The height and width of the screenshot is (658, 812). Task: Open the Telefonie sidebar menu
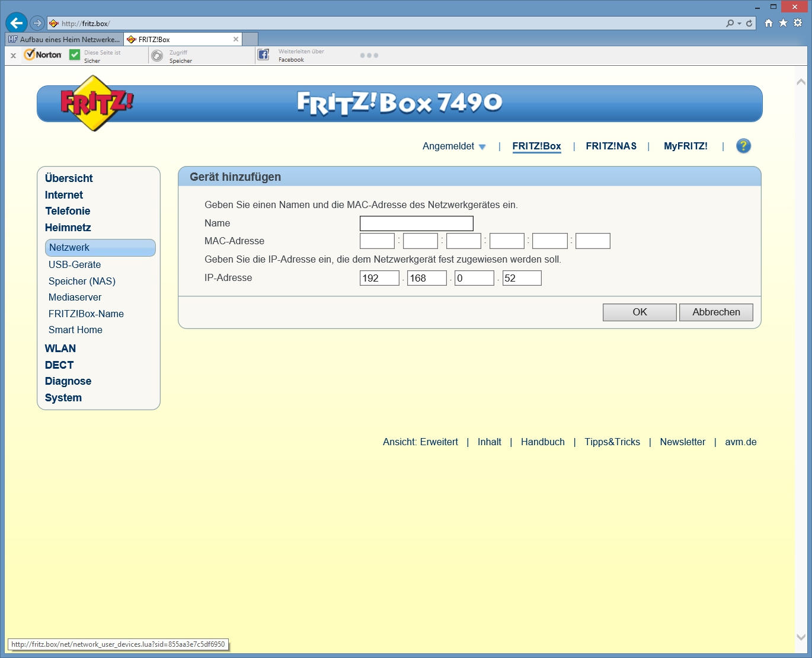pyautogui.click(x=68, y=211)
